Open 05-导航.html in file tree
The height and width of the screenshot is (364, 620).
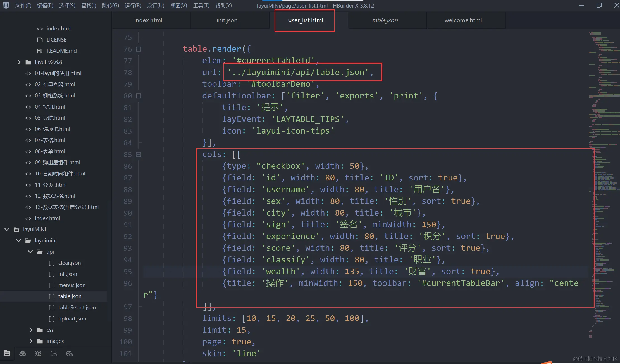point(50,118)
